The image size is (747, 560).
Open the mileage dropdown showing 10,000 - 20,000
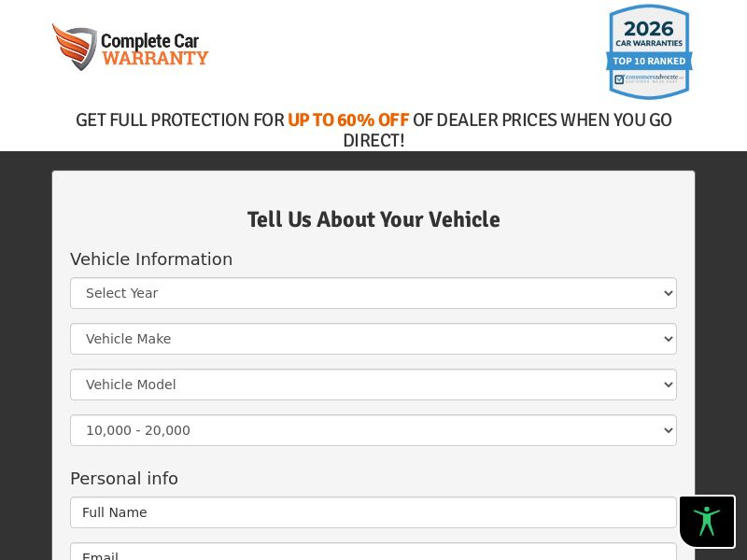click(373, 430)
